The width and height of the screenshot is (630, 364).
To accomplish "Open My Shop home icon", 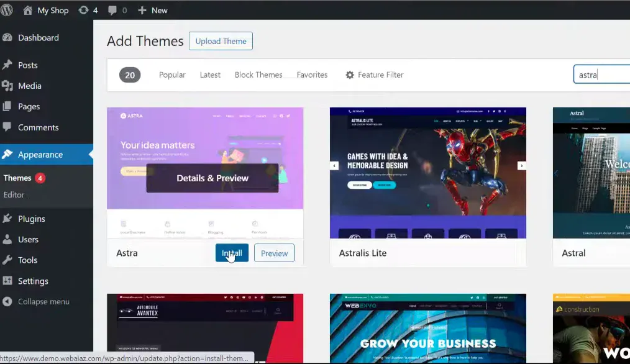I will 27,10.
